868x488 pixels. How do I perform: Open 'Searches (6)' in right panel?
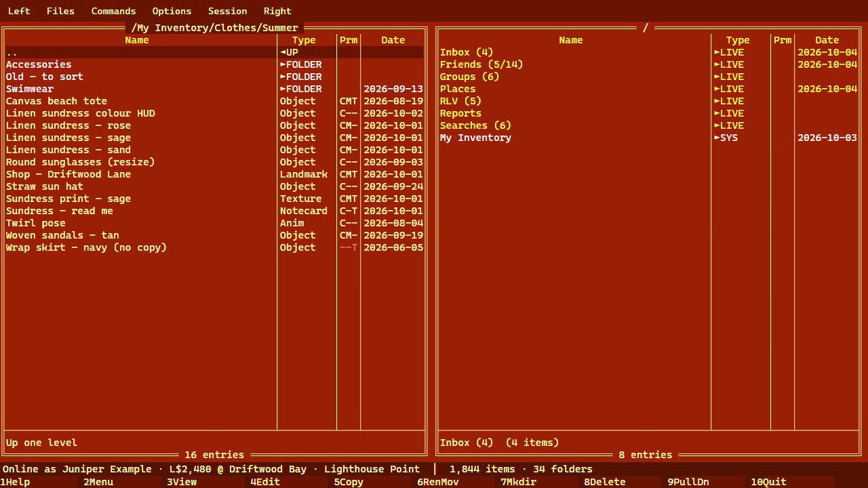point(648,125)
